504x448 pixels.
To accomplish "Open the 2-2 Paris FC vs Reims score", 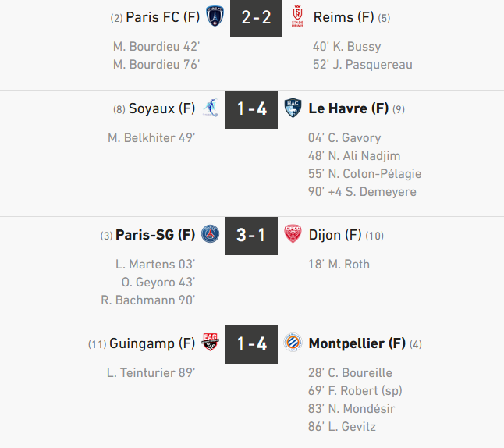I will [256, 17].
